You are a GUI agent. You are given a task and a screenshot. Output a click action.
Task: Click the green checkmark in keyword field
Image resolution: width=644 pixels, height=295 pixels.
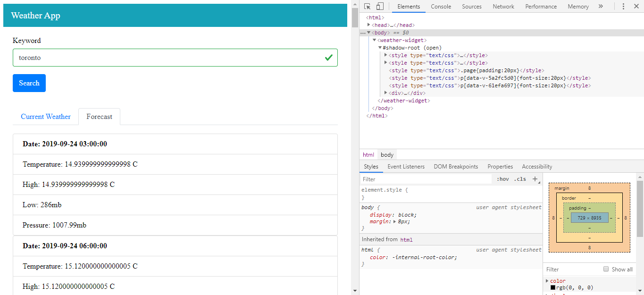pos(329,58)
